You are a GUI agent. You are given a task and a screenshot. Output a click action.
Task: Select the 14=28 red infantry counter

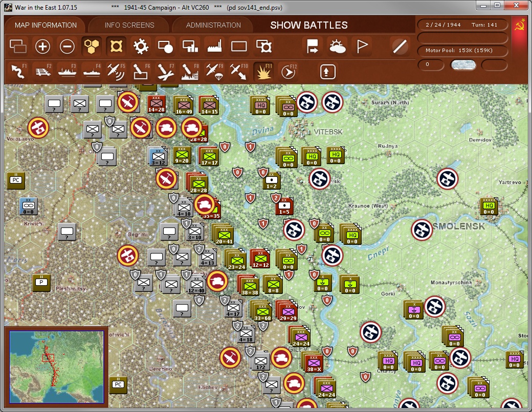click(x=156, y=104)
